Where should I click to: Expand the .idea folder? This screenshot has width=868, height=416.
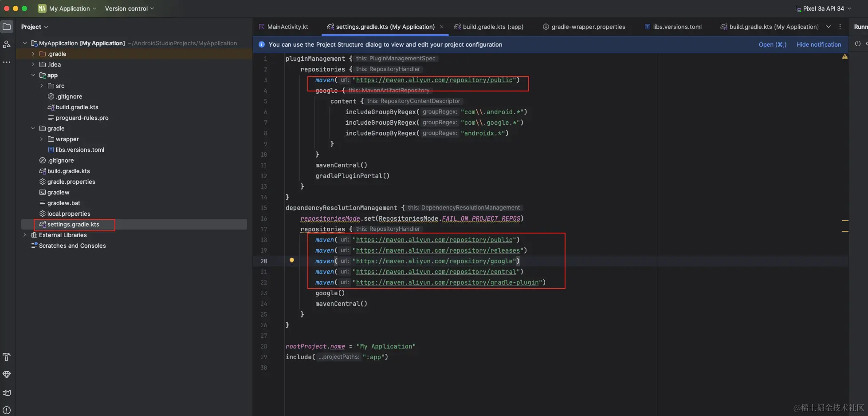[x=33, y=64]
